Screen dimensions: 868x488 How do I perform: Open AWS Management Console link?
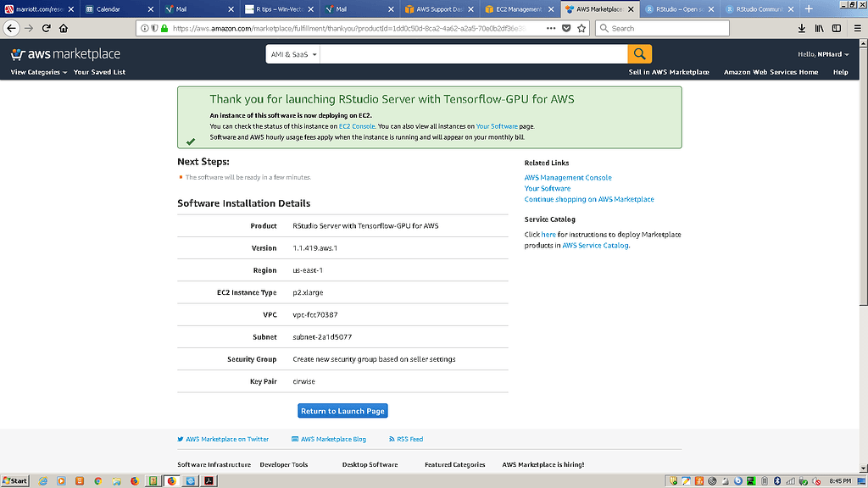(x=568, y=178)
